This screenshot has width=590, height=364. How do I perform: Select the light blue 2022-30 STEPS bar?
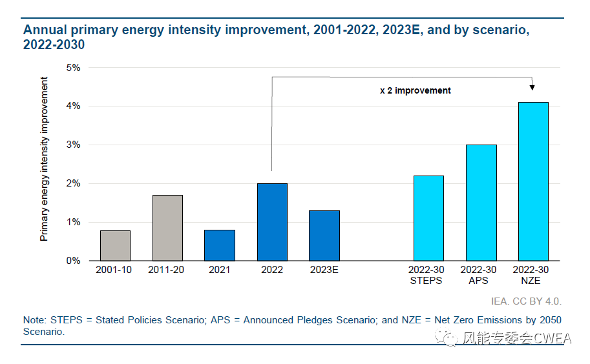coord(428,218)
